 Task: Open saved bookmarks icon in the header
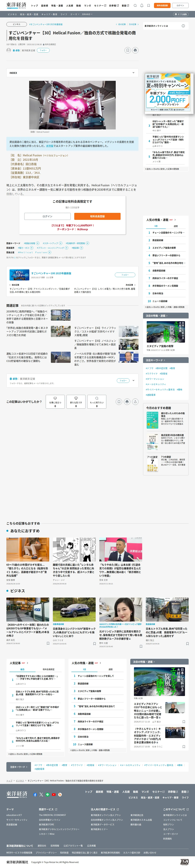coord(149,5)
